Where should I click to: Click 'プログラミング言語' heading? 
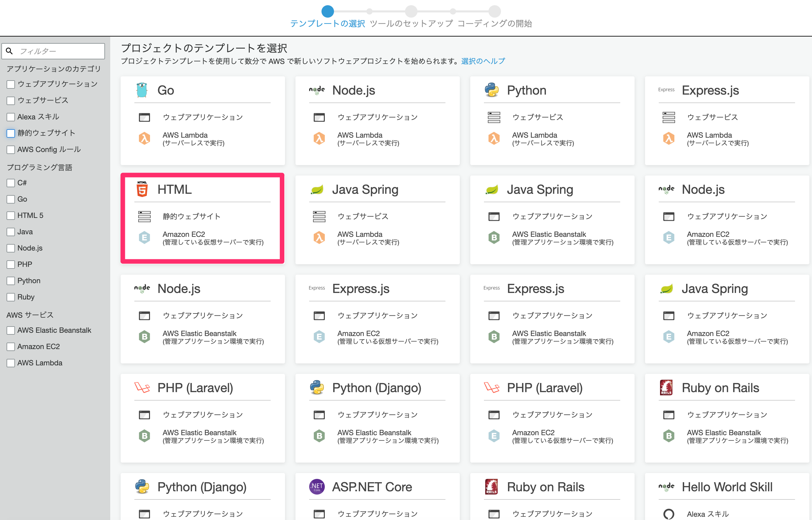(39, 167)
